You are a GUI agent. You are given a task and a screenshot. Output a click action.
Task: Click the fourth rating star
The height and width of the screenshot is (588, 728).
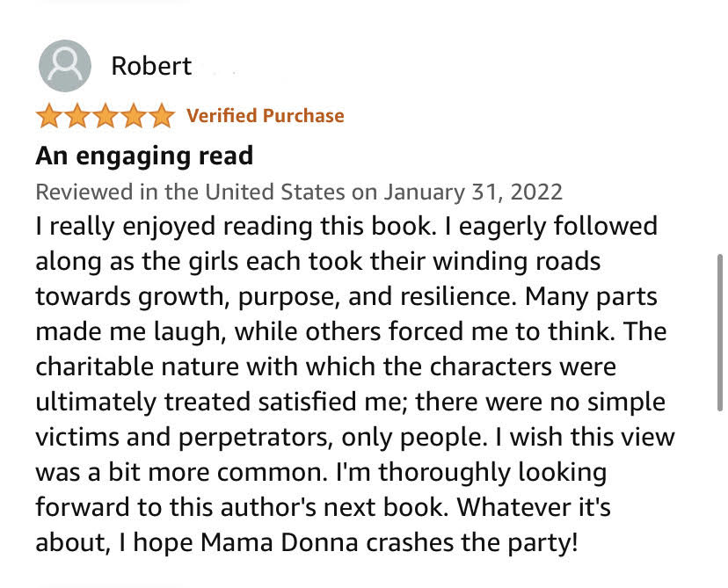(133, 116)
